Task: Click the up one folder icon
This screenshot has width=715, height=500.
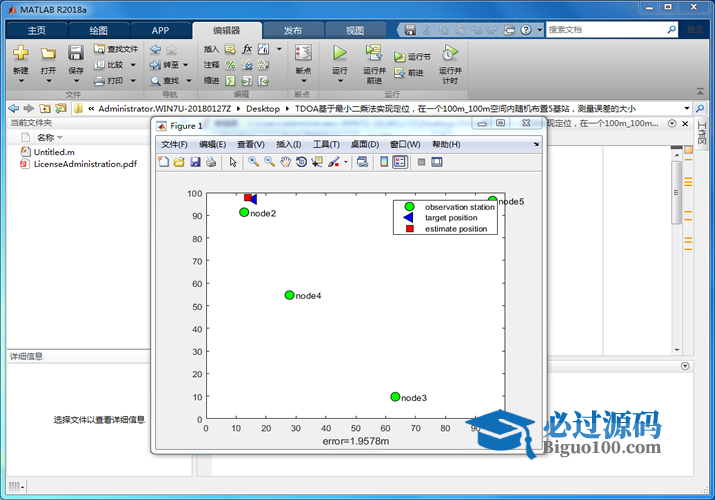Action: [45, 108]
